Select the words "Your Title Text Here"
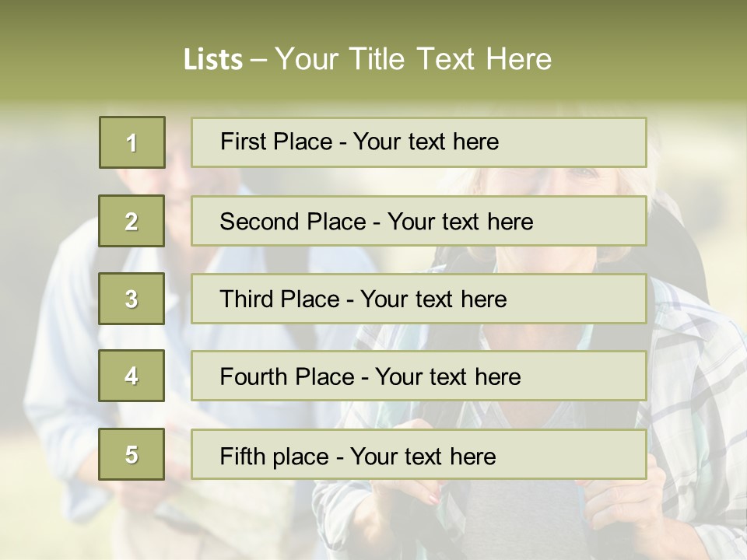Viewport: 747px width, 560px height. [413, 59]
